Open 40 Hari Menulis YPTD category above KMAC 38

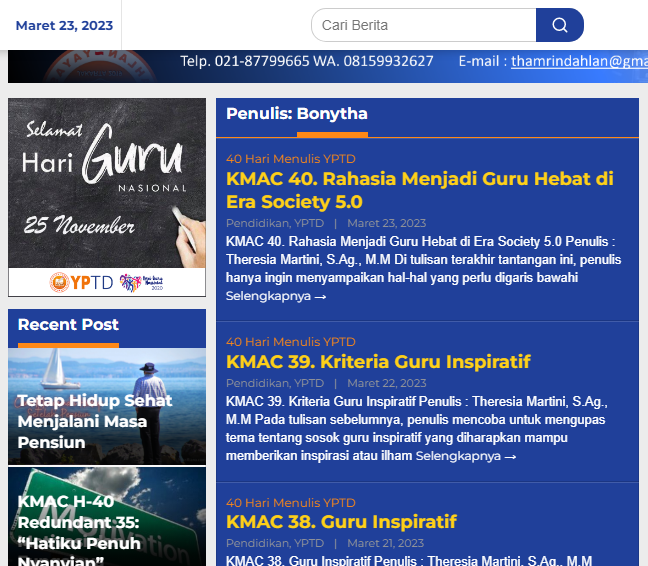tap(290, 503)
